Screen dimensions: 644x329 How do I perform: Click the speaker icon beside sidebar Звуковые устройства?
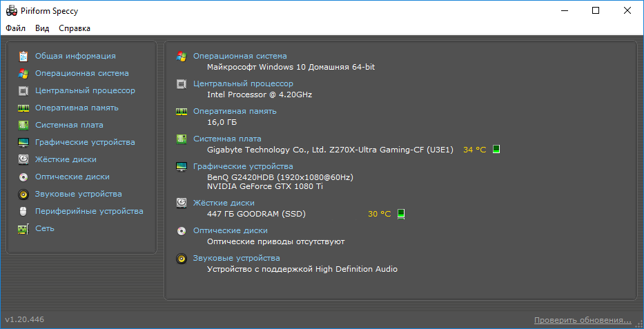23,194
